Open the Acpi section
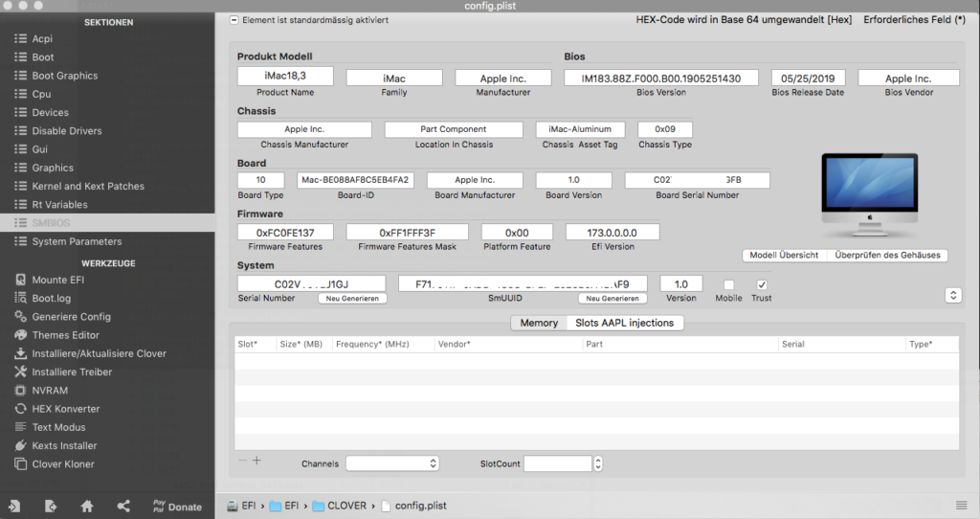The width and height of the screenshot is (980, 519). pyautogui.click(x=107, y=38)
